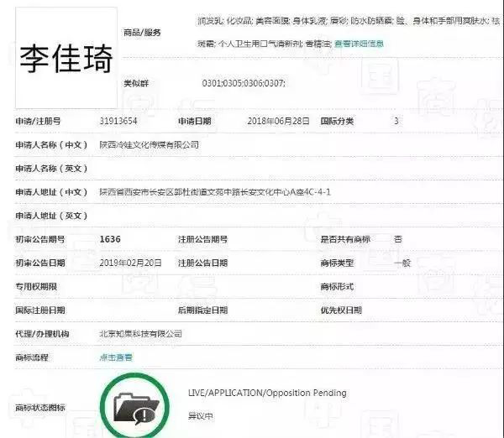Screen dimensions: 504x438
Task: Click the 优先权日期 label
Action: [x=341, y=310]
